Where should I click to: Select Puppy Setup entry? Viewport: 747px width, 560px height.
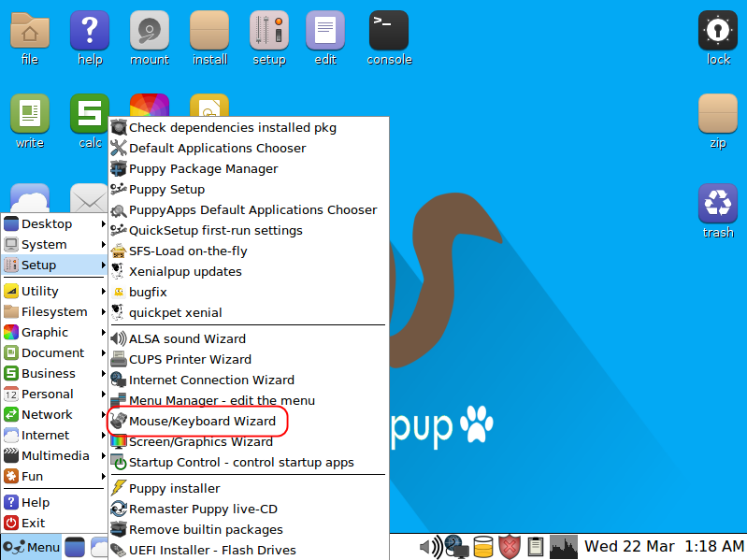point(249,189)
